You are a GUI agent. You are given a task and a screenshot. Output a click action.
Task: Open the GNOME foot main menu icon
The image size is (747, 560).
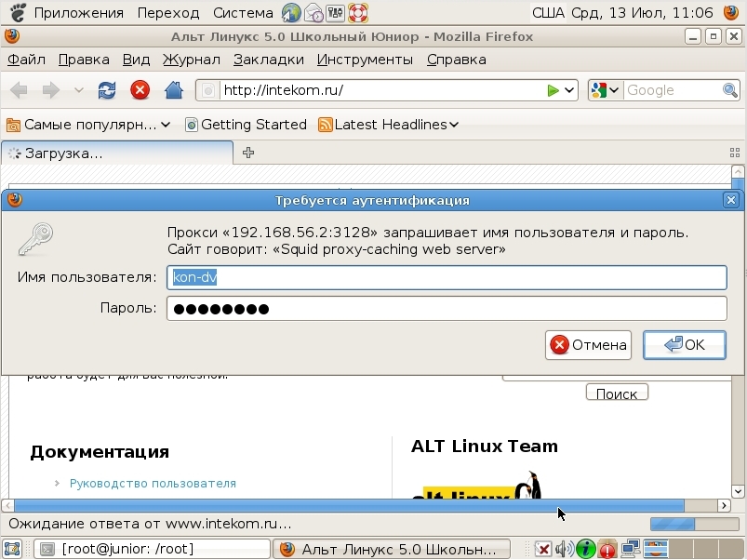(x=18, y=12)
